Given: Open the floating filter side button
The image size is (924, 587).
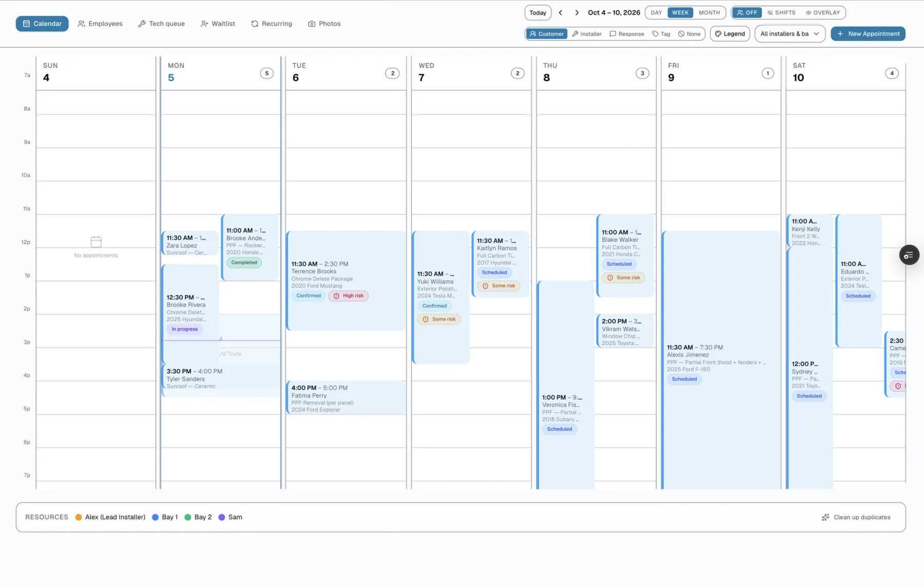Looking at the screenshot, I should pyautogui.click(x=909, y=255).
